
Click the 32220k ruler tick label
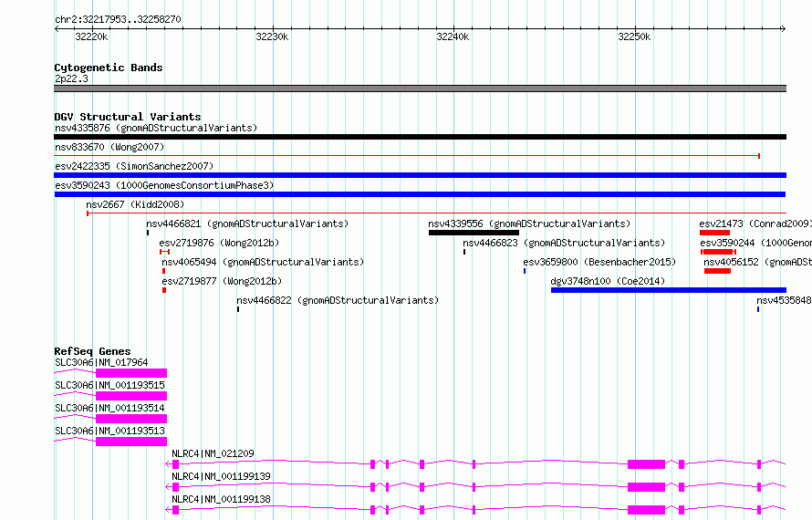coord(91,36)
